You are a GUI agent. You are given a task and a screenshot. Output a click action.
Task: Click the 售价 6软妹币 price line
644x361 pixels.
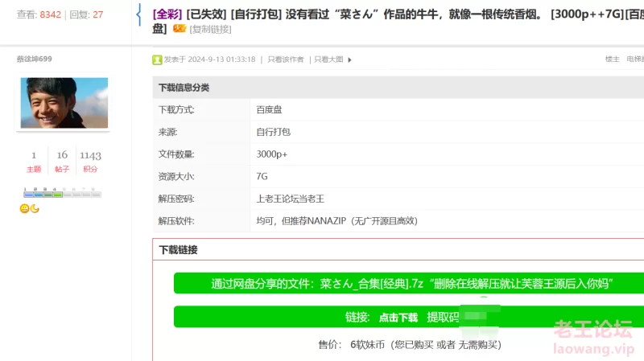point(410,345)
